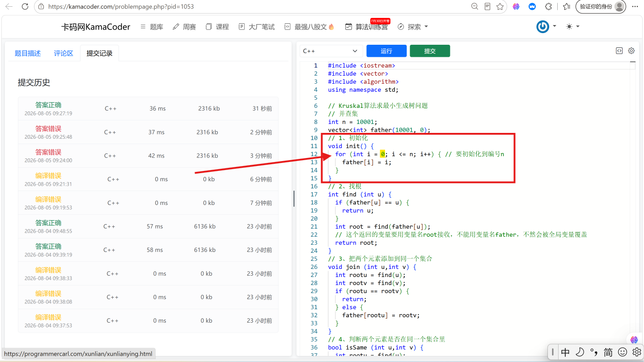Click the purple brain extension icon

(x=516, y=7)
